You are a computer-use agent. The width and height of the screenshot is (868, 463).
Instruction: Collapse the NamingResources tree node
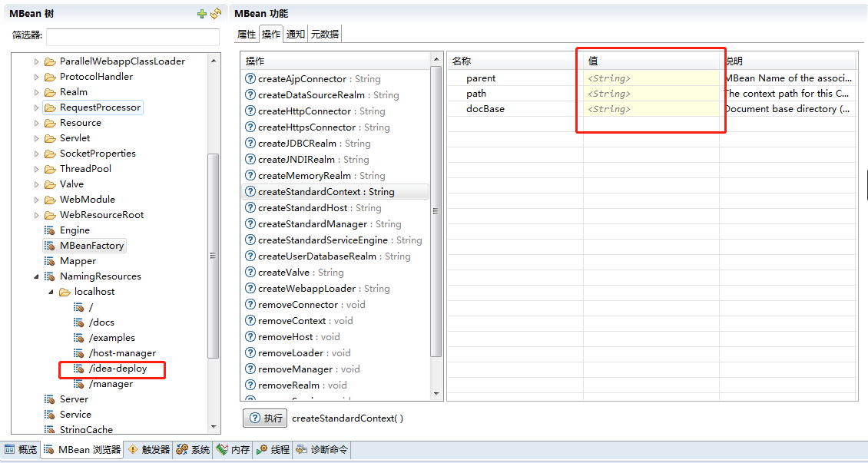[x=36, y=276]
